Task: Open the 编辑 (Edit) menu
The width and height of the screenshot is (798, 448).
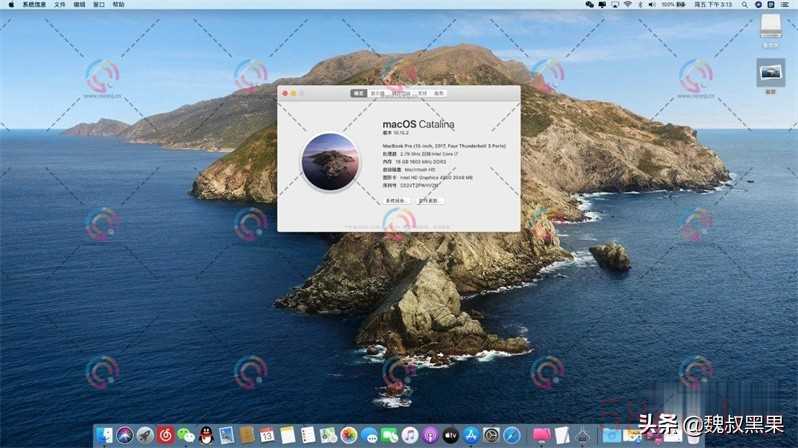Action: tap(79, 4)
